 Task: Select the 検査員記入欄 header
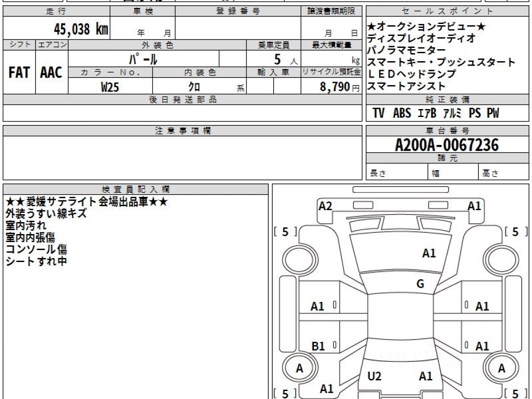point(136,189)
